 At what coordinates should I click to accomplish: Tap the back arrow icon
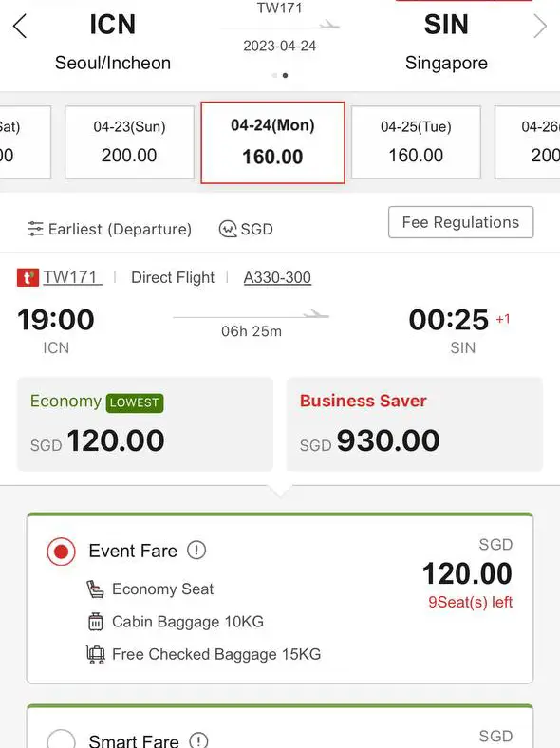click(x=20, y=26)
